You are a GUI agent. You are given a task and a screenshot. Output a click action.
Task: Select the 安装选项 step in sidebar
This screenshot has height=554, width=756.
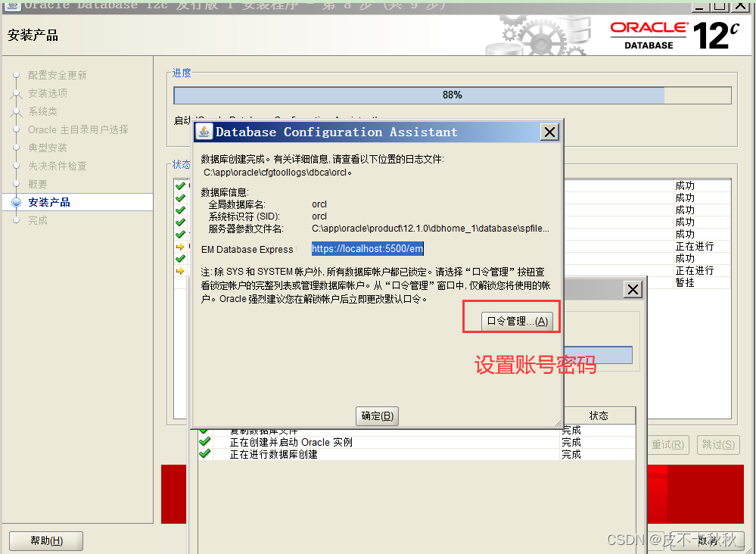click(48, 93)
